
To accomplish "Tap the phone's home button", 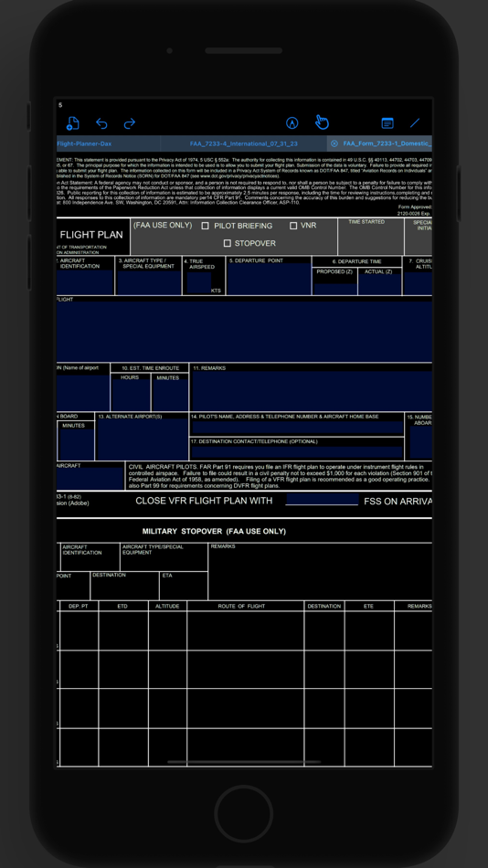I will tap(244, 814).
